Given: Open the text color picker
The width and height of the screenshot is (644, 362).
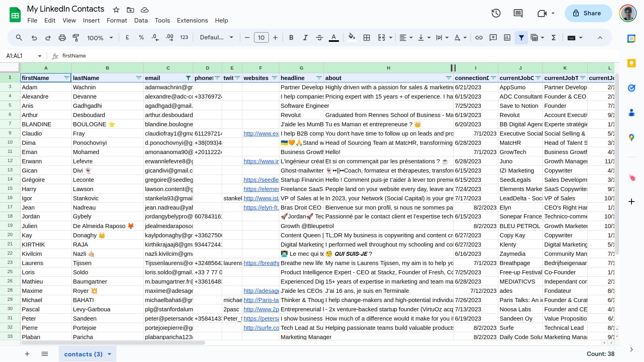Looking at the screenshot, I should [x=334, y=37].
